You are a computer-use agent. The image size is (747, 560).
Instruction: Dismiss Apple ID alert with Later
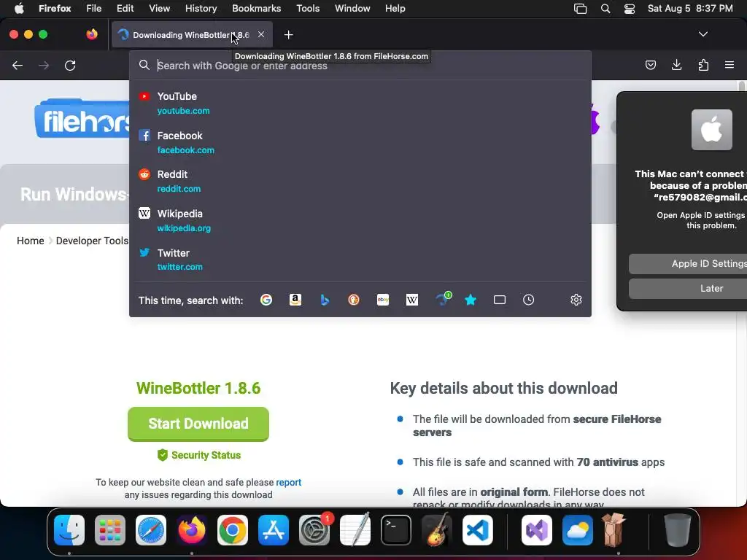[688, 289]
